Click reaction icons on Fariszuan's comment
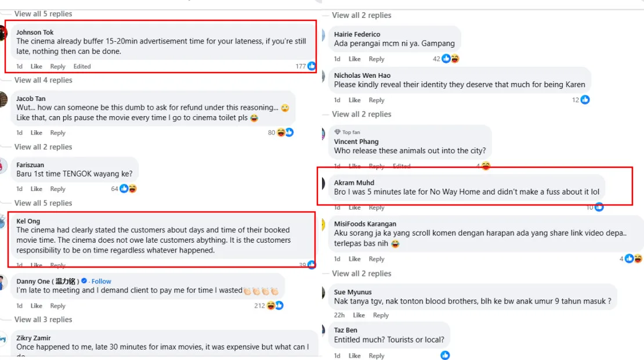The width and height of the screenshot is (644, 360). (x=128, y=189)
